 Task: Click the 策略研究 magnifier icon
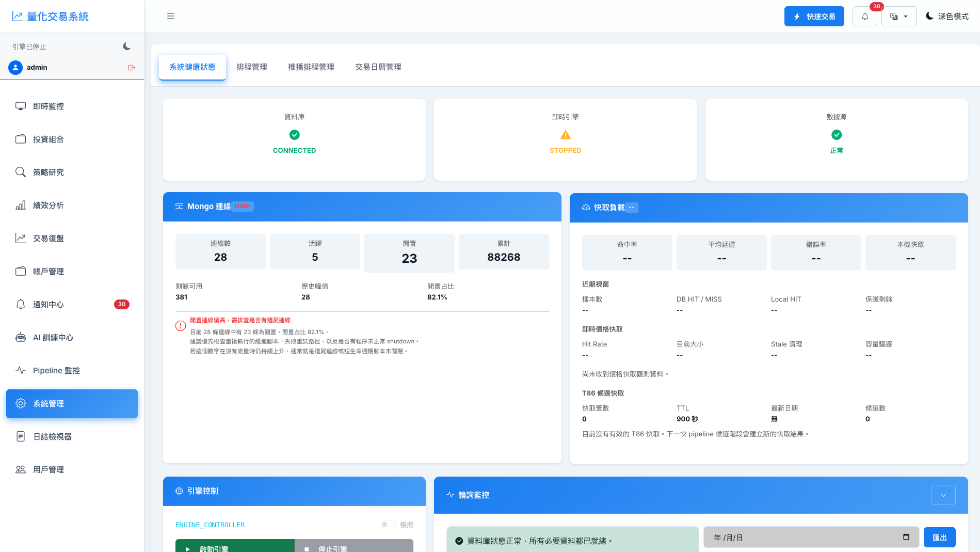coord(21,172)
